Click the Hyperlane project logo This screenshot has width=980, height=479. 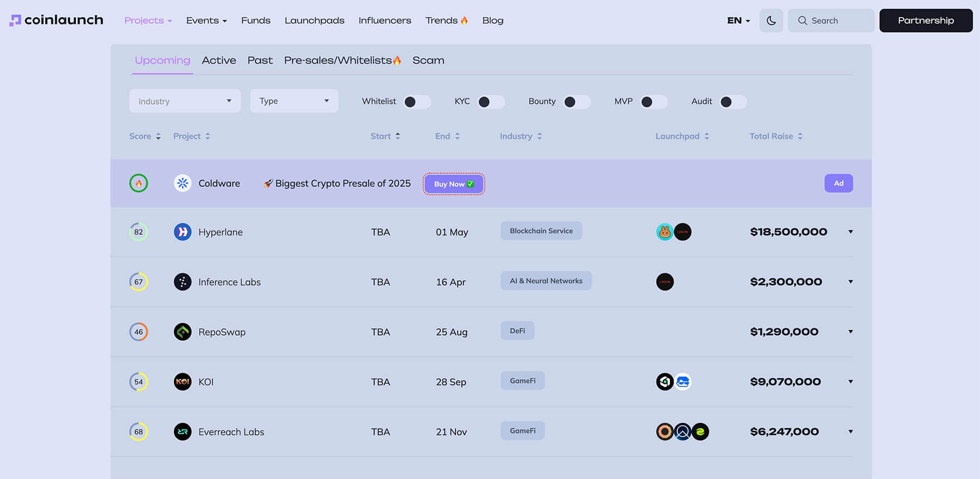182,232
